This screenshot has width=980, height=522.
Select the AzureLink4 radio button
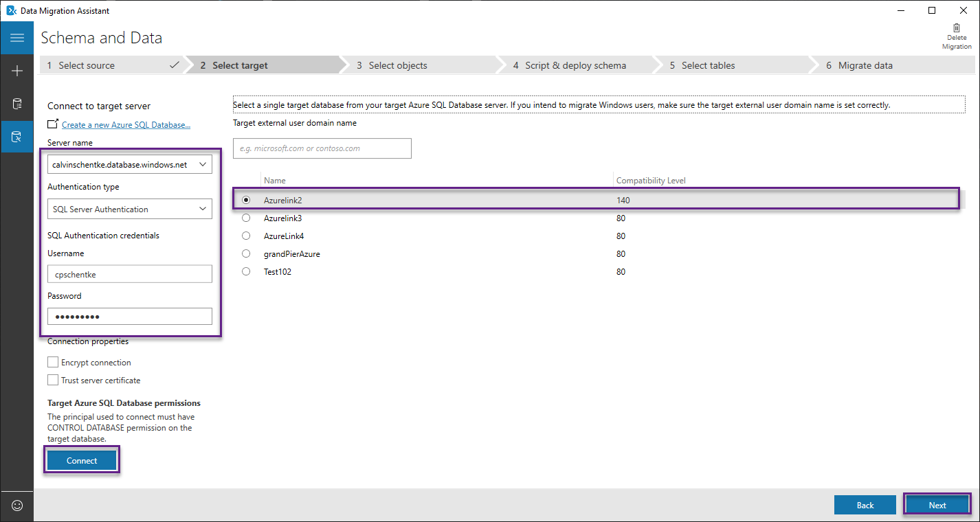(246, 236)
